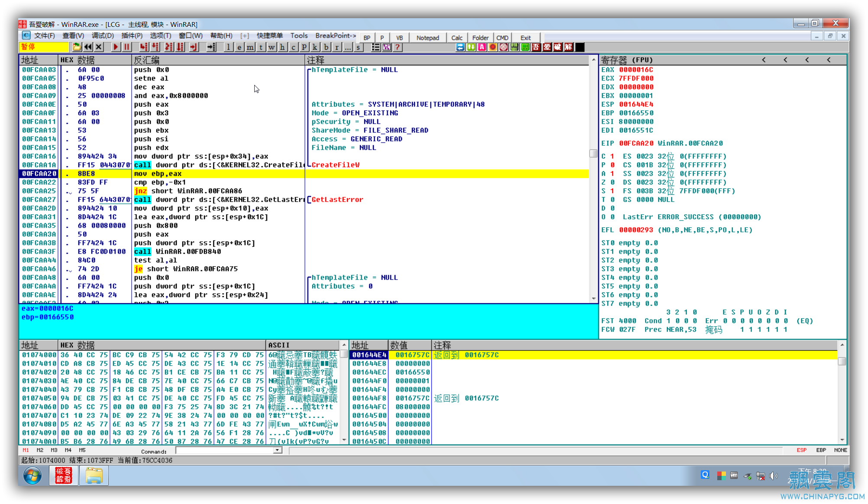Screen dimensions: 868x504
Task: Click the green binary 010 plugin icon
Action: tap(514, 47)
